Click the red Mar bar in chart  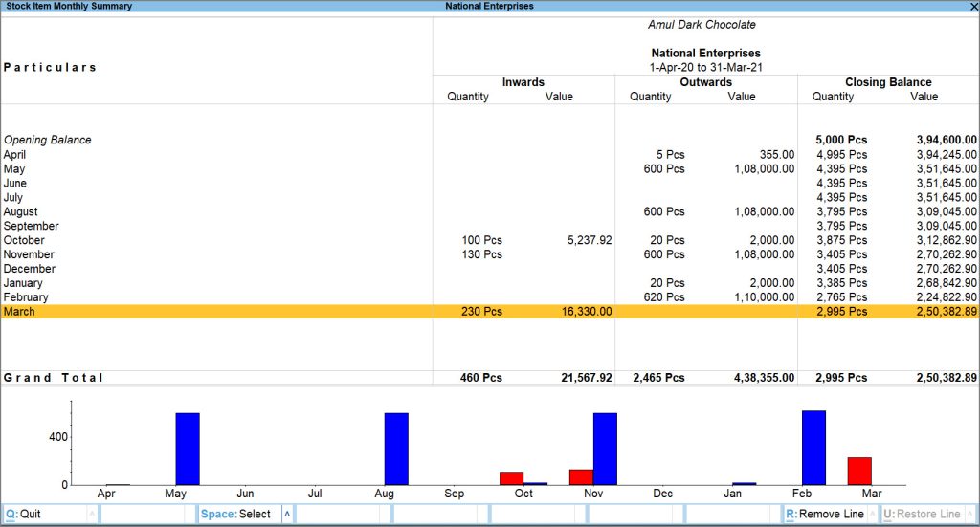[x=859, y=472]
